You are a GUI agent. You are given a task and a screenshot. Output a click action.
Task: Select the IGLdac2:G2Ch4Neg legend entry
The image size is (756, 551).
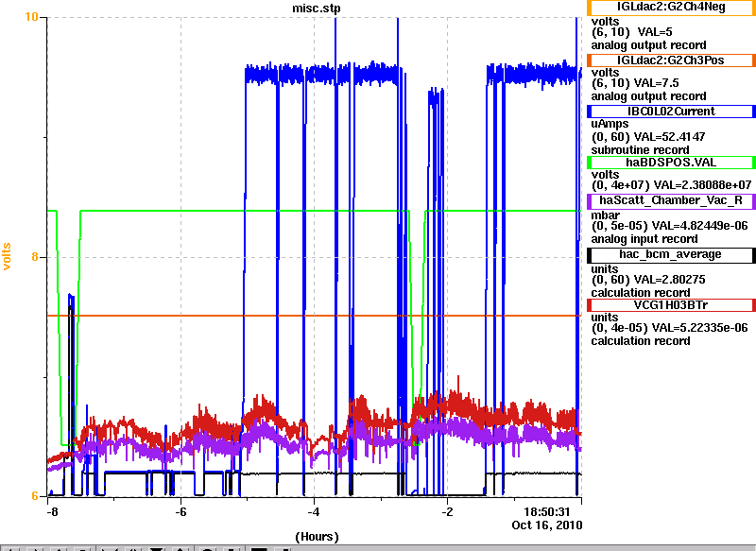671,8
